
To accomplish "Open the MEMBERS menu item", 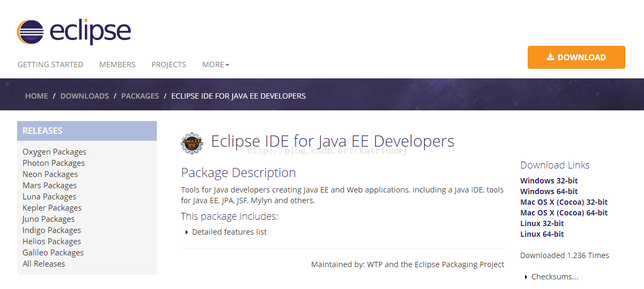I will tap(117, 65).
